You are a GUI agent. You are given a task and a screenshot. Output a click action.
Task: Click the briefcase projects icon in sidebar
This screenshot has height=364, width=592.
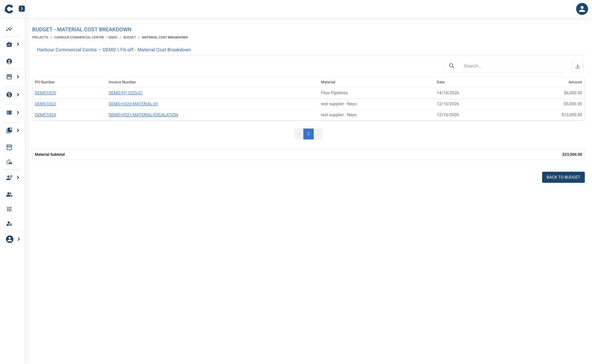(x=9, y=44)
